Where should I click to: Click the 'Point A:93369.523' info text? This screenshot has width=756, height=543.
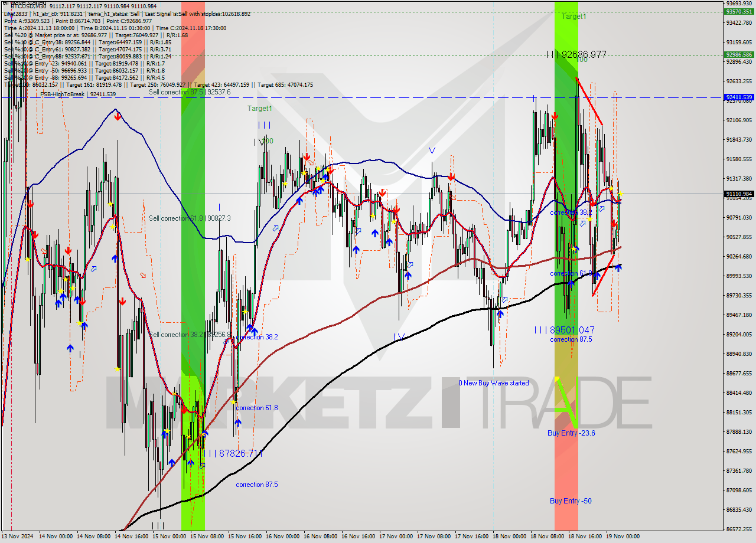pyautogui.click(x=26, y=21)
